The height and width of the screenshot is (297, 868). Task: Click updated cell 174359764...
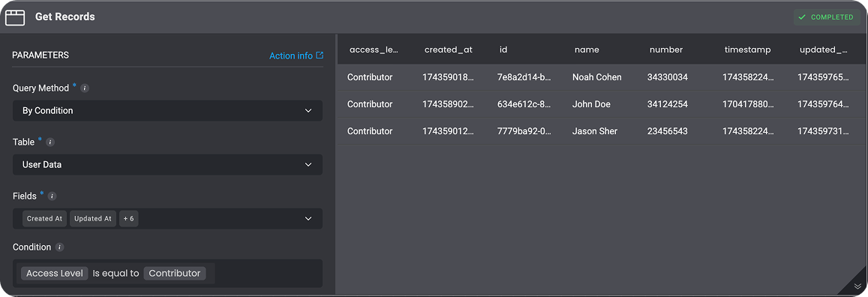823,104
